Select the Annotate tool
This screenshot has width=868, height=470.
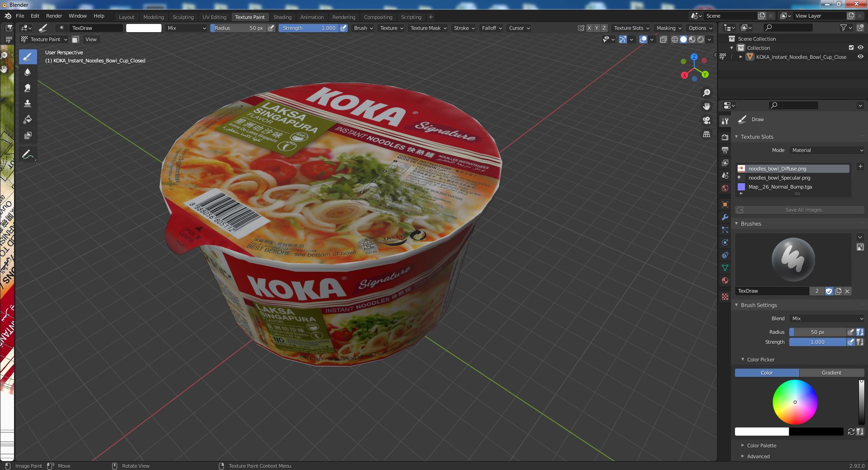(28, 154)
